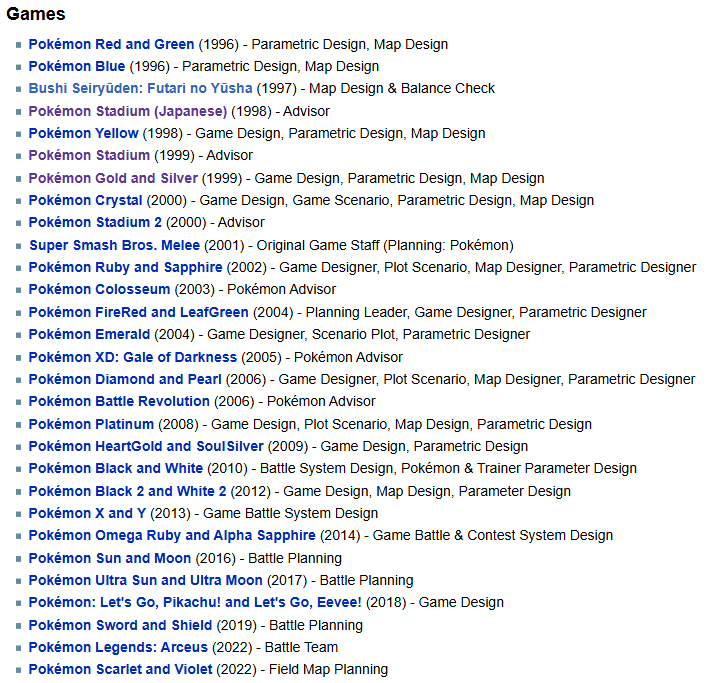Click 'Game Battle System Design' text
The width and height of the screenshot is (716, 683).
click(290, 513)
